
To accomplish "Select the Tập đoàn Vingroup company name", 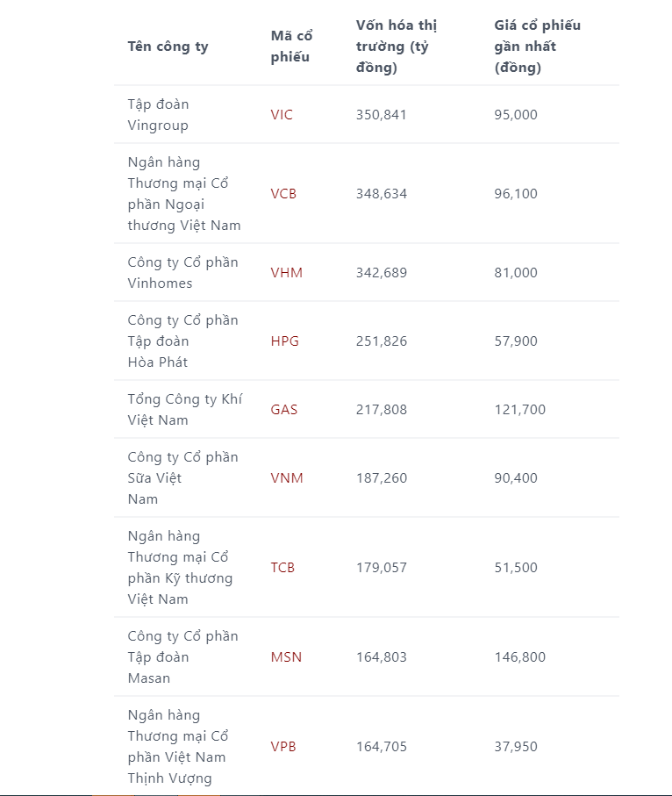I will pyautogui.click(x=159, y=115).
